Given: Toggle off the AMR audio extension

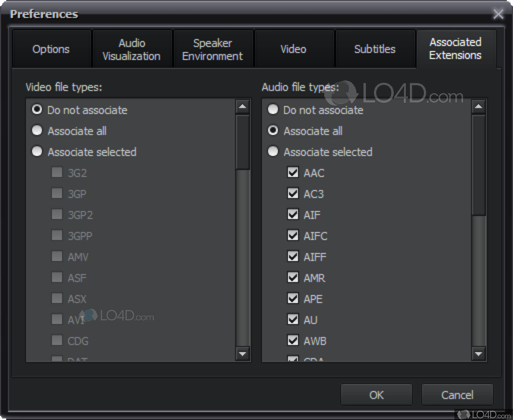Looking at the screenshot, I should pos(293,277).
